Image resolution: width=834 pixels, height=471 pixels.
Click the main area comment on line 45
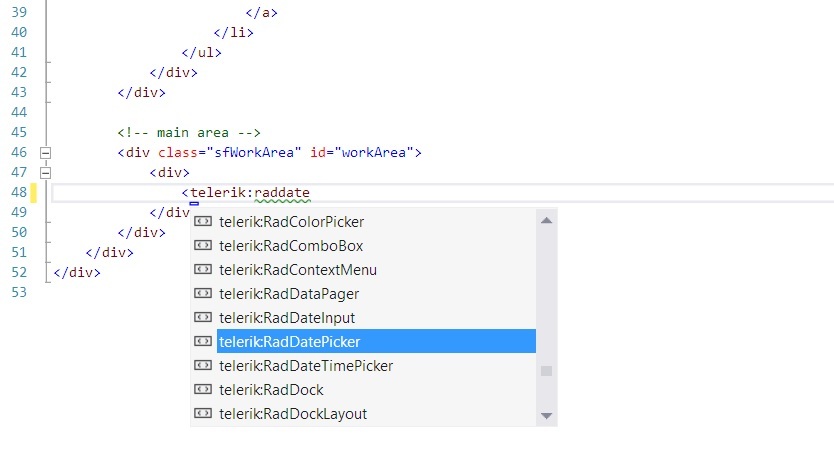(x=189, y=132)
